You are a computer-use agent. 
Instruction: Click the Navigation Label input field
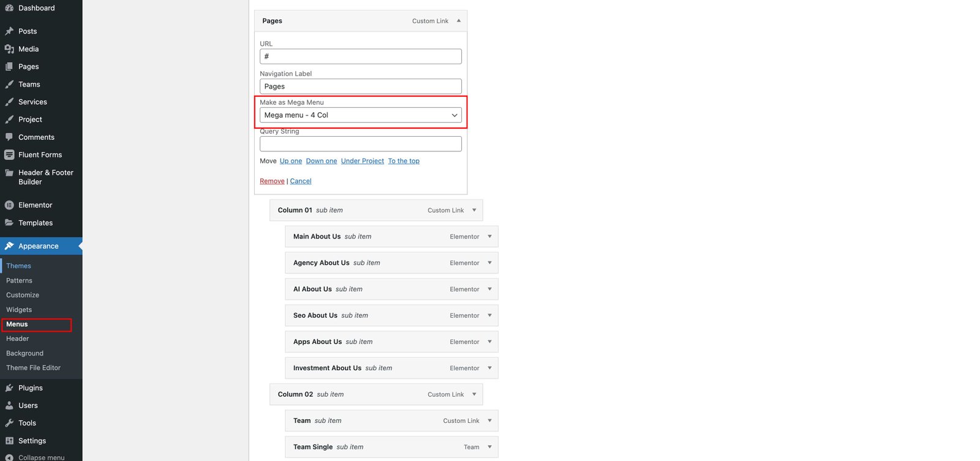(360, 86)
